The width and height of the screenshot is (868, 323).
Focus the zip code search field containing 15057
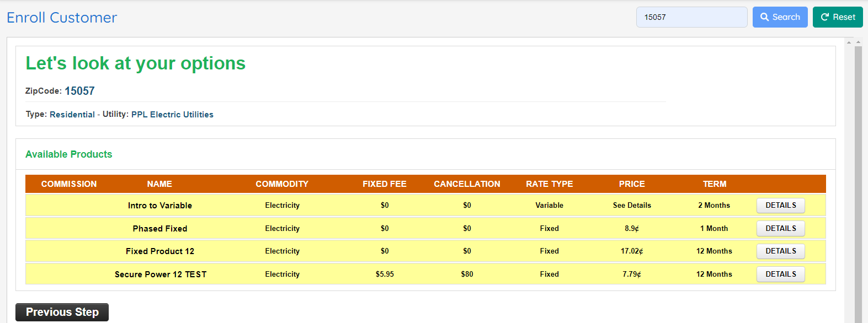(x=692, y=17)
